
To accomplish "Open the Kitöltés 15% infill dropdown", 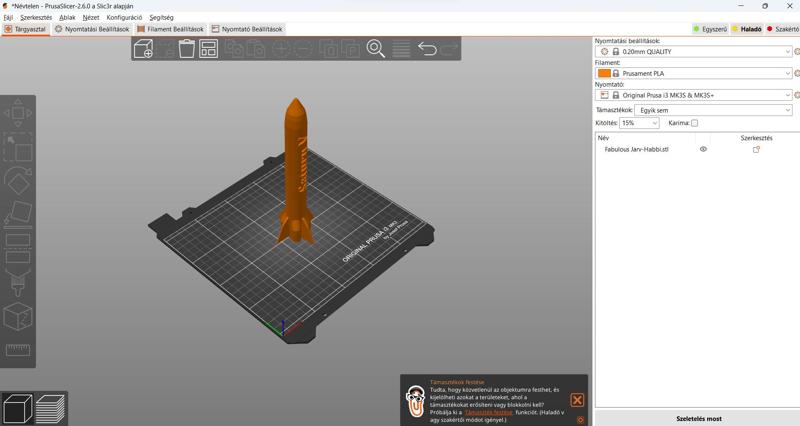I will pos(639,123).
